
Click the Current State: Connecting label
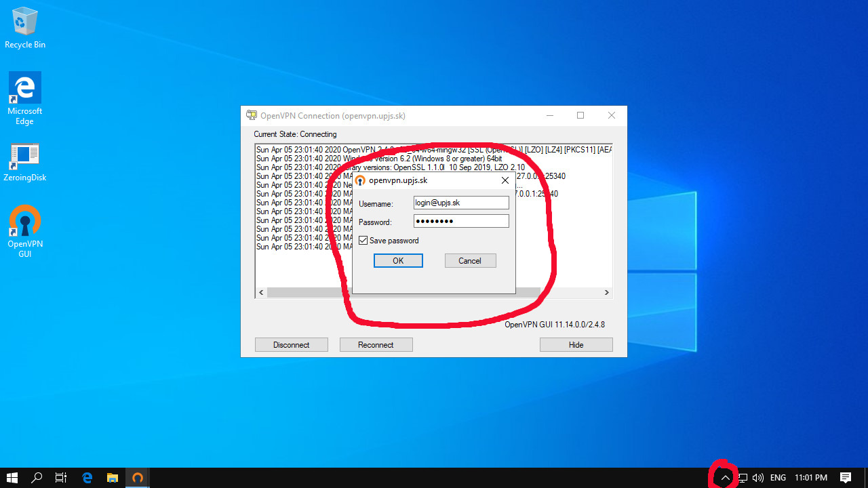point(295,134)
